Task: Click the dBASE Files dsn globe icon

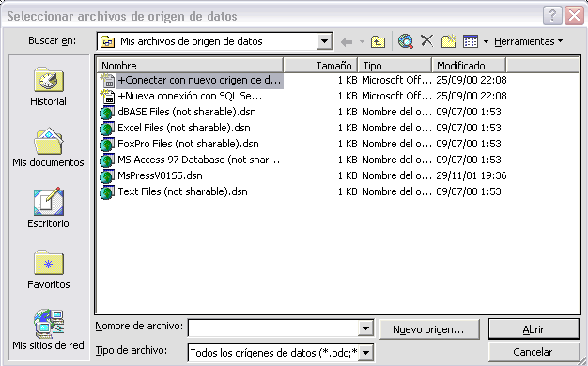Action: click(x=107, y=113)
